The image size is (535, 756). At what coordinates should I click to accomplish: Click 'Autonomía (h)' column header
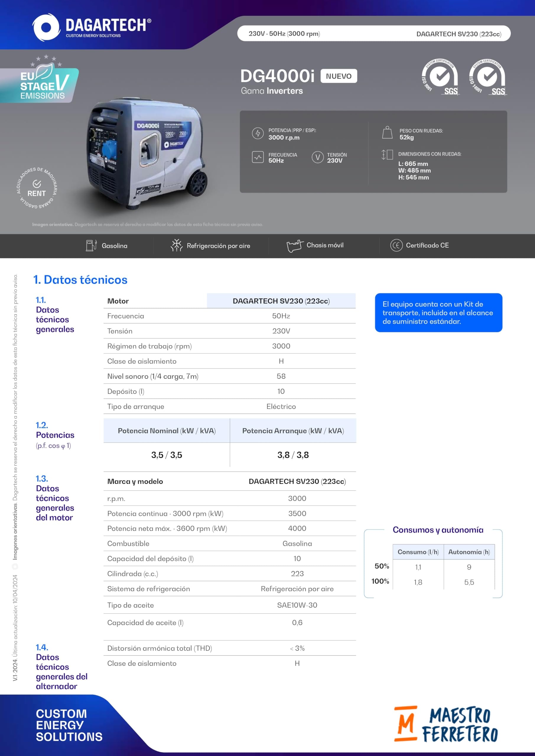coord(469,552)
